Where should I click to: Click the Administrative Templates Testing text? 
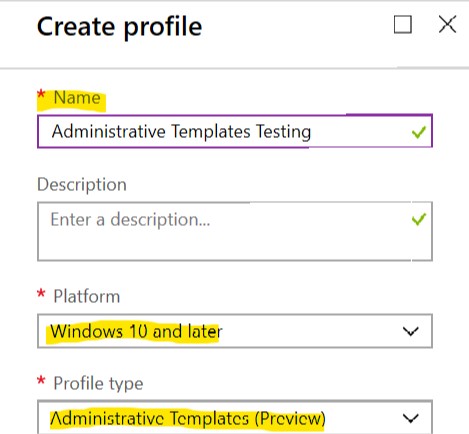coord(181,132)
